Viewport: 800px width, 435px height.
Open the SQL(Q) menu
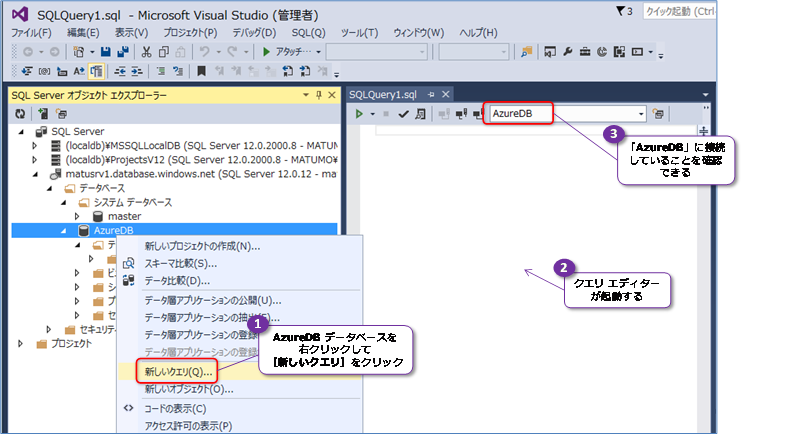click(308, 33)
